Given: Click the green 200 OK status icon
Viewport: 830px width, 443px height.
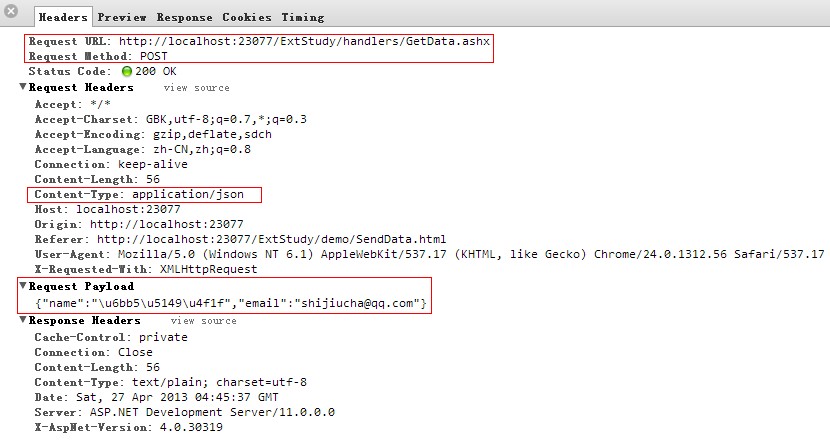Looking at the screenshot, I should click(127, 72).
